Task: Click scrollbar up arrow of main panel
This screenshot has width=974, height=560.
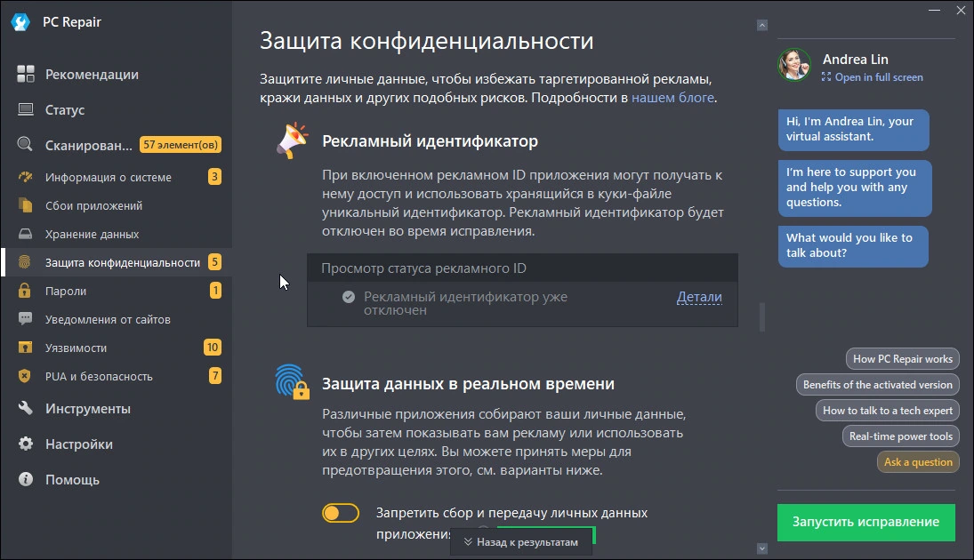Action: [762, 26]
